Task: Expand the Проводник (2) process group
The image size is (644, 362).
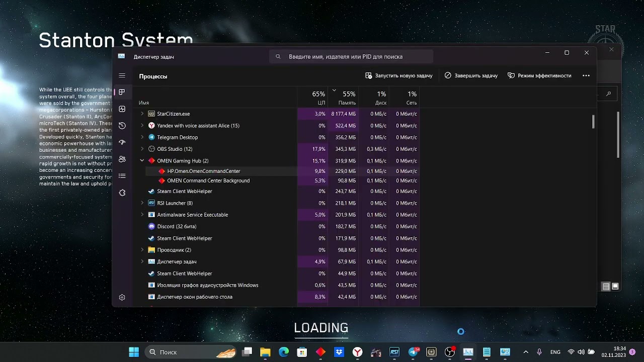Action: click(x=142, y=250)
